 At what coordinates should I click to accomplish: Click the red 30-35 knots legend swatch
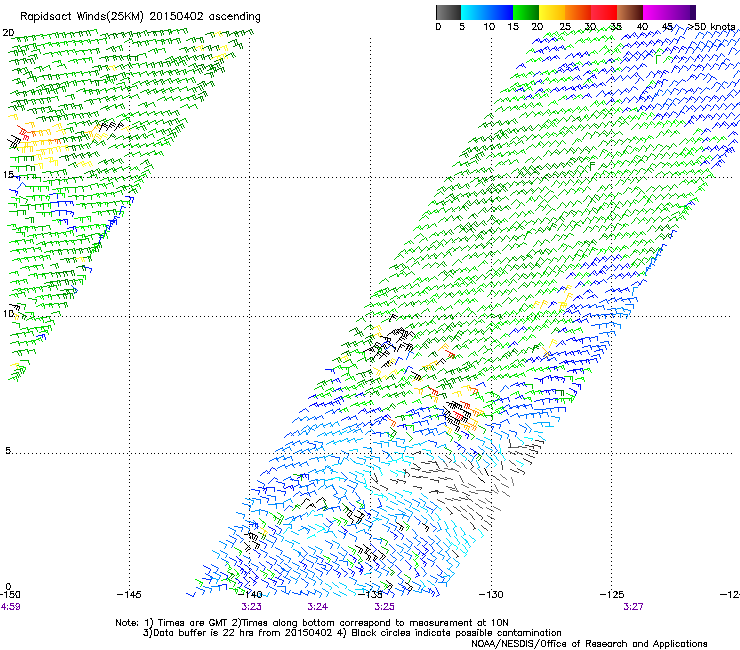tap(604, 12)
